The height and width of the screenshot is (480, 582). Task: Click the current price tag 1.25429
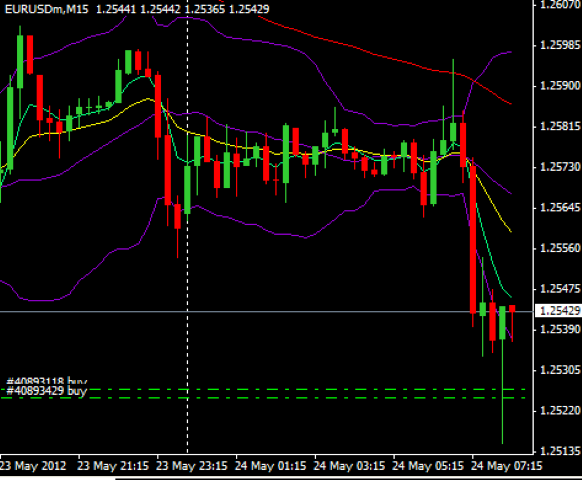(x=559, y=311)
